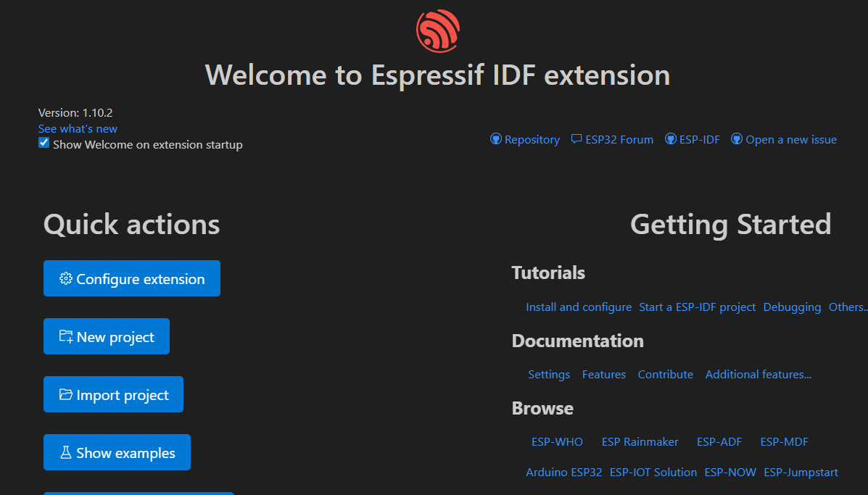Open the Others... tutorials link
Image resolution: width=868 pixels, height=495 pixels.
(848, 307)
